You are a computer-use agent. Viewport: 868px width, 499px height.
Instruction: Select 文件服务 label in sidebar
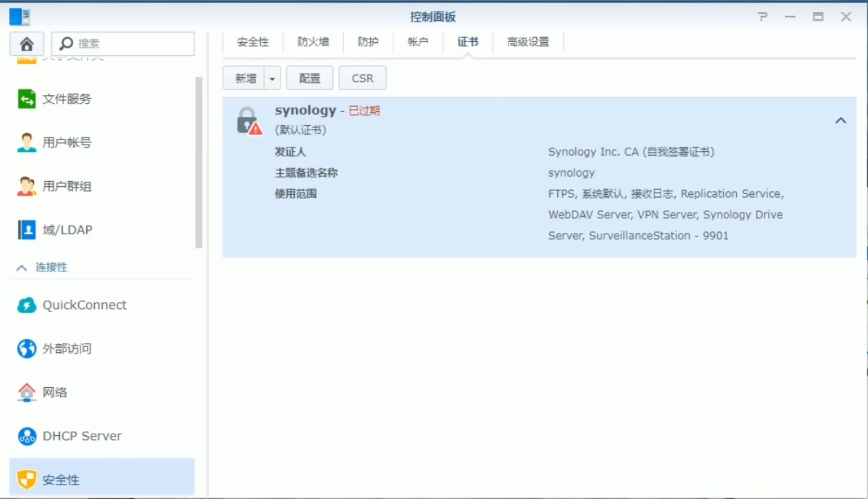pyautogui.click(x=67, y=99)
